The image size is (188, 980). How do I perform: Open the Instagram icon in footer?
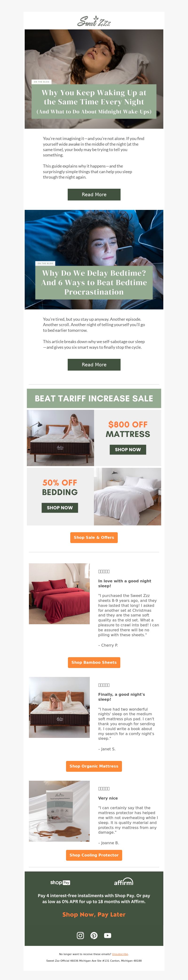(x=81, y=936)
